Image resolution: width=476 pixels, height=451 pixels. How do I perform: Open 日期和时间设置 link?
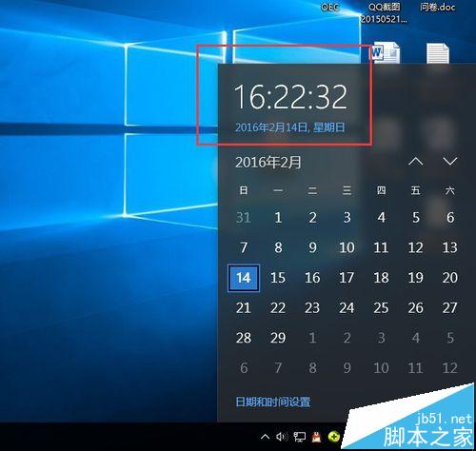pyautogui.click(x=273, y=402)
